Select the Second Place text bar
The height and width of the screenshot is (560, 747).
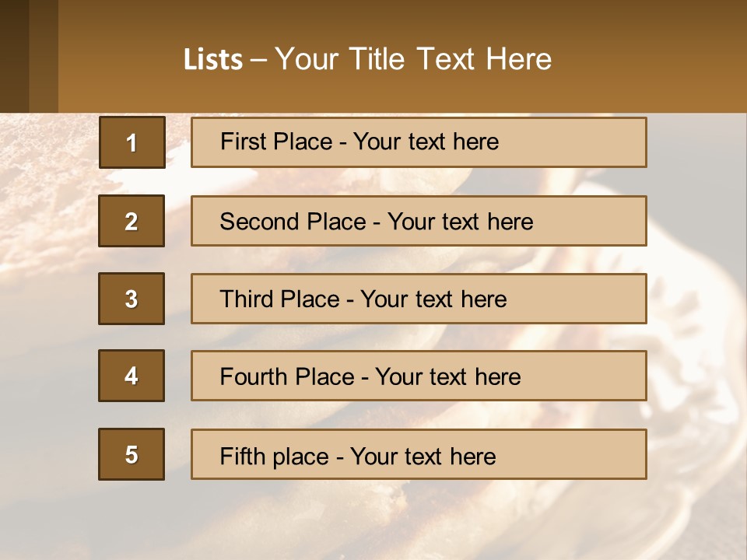pos(419,221)
